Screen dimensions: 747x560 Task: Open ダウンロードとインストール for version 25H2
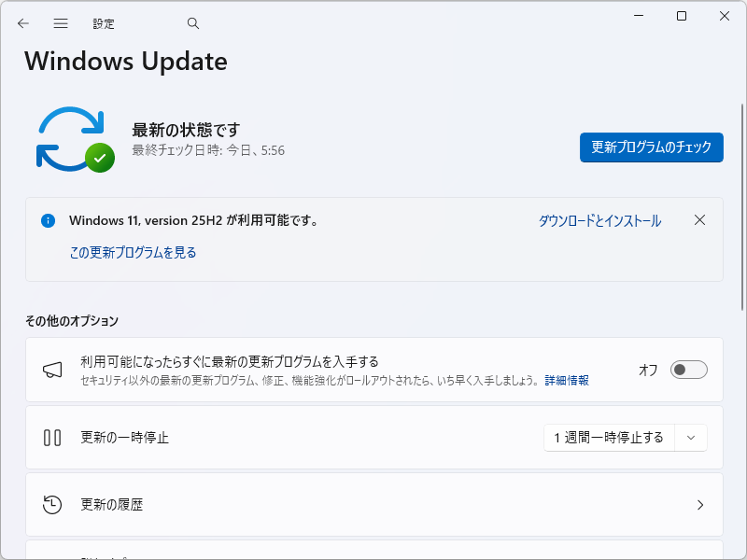click(599, 220)
